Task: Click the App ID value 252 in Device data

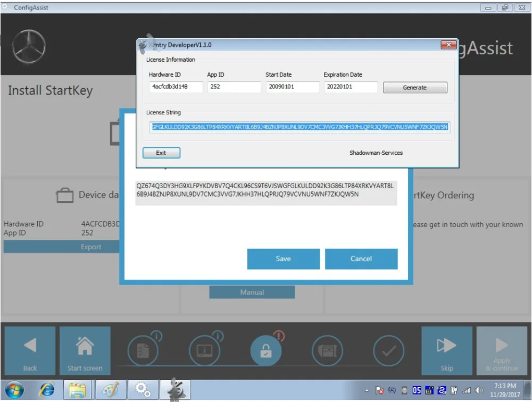Action: click(x=87, y=233)
